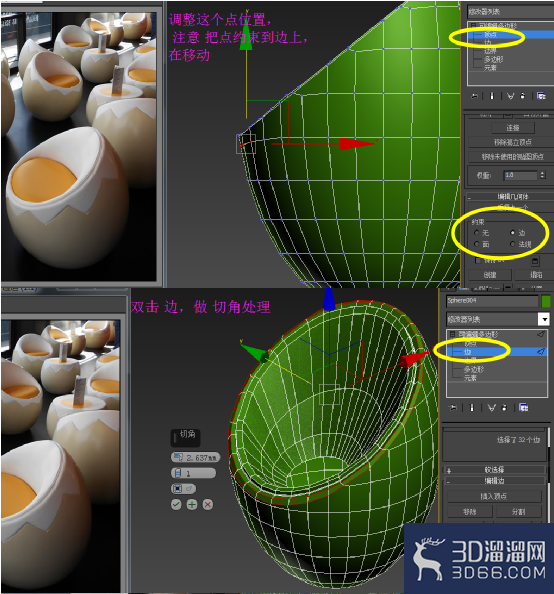Click remove modifier trash icon in the vertex-mode panel
Screen dimensions: 554x594
[x=523, y=96]
